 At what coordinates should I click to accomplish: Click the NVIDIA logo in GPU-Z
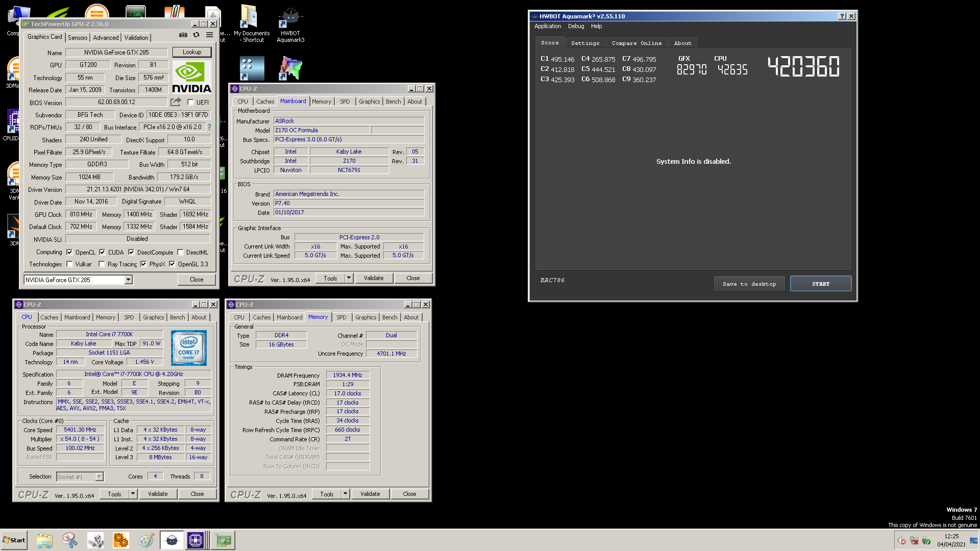[191, 77]
